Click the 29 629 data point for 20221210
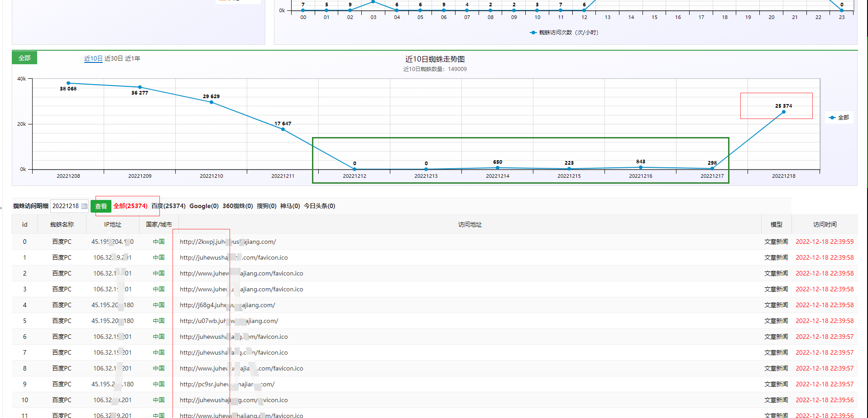The height and width of the screenshot is (418, 868). pos(211,102)
